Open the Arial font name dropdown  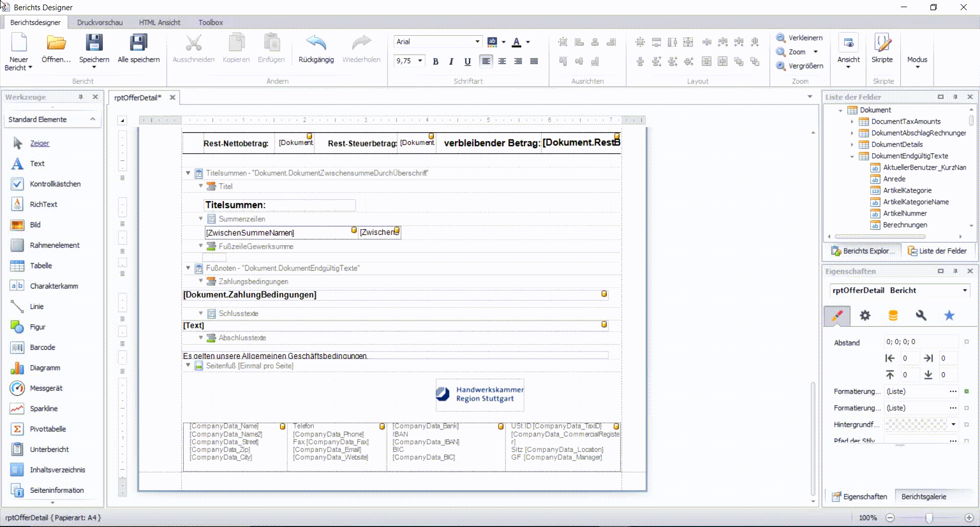tap(477, 42)
